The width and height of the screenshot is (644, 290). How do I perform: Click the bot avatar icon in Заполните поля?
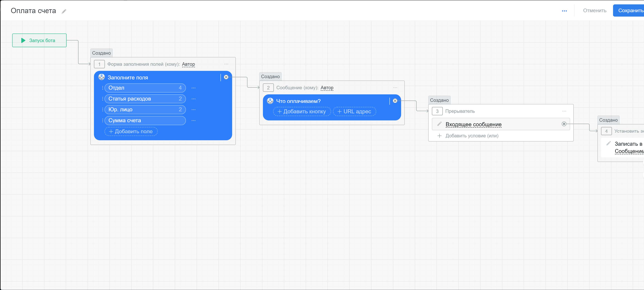pyautogui.click(x=101, y=77)
